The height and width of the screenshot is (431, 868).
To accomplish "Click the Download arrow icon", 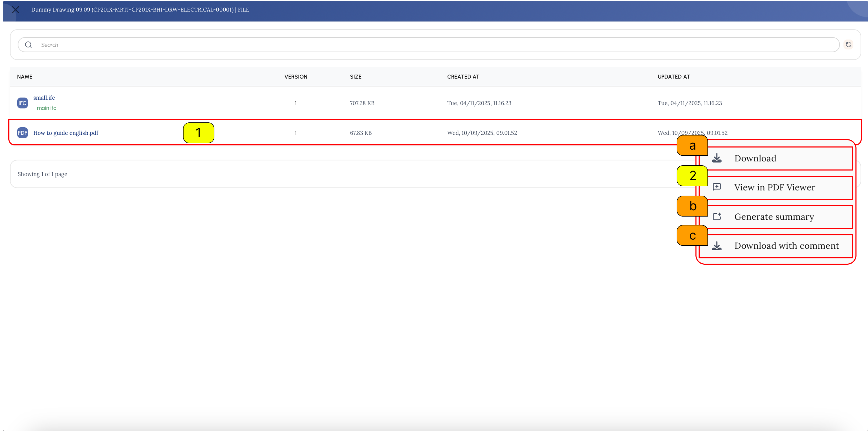I will (717, 158).
